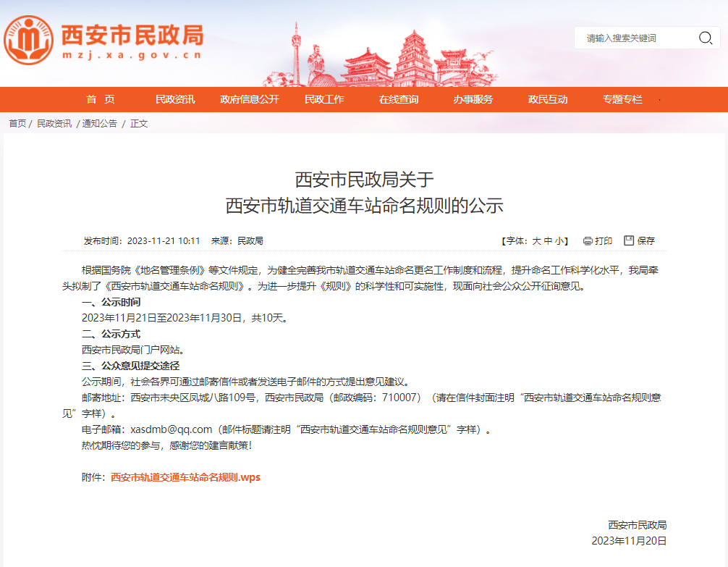
Task: Click the email address xasdmb@qq.com
Action: [171, 429]
